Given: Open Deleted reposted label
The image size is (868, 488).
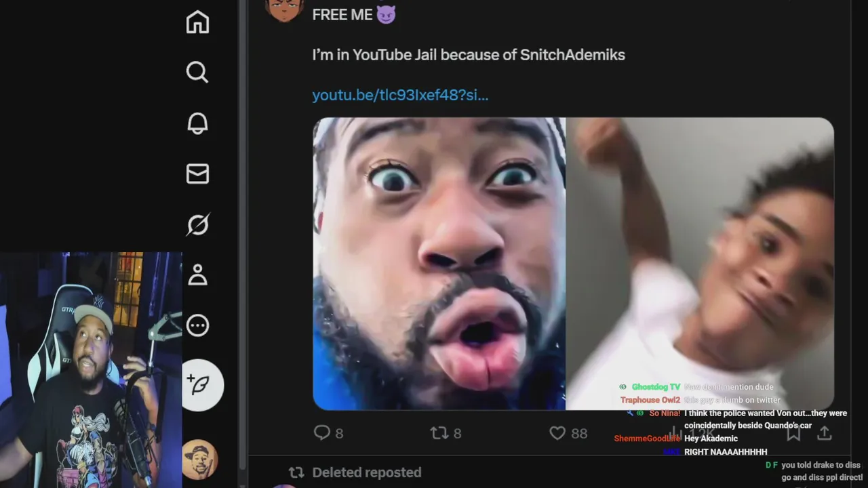Looking at the screenshot, I should coord(366,472).
